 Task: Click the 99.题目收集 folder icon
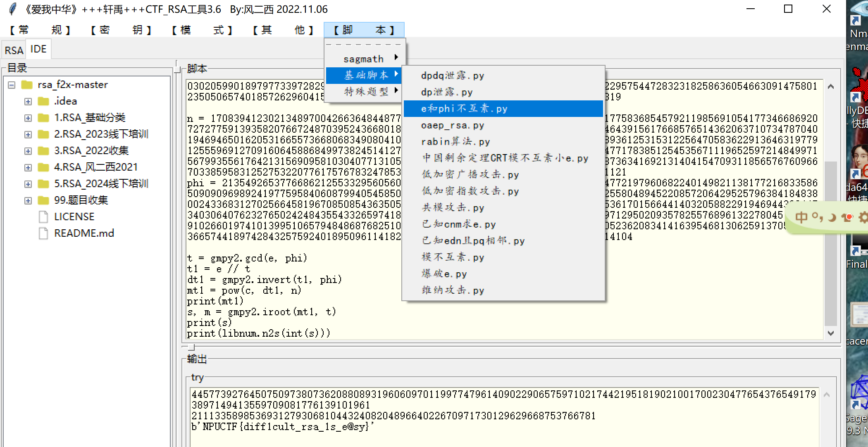pos(43,200)
